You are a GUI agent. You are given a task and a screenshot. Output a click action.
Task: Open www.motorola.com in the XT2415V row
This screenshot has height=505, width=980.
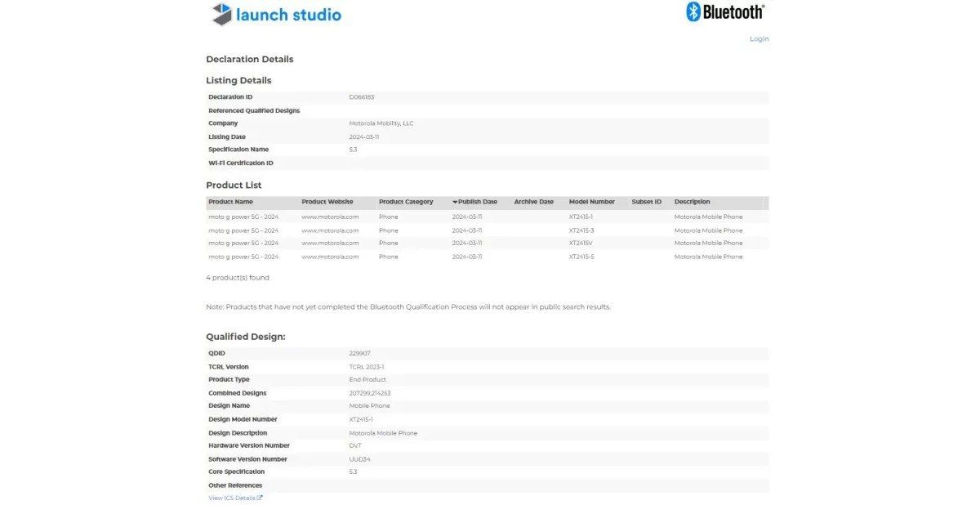(330, 244)
